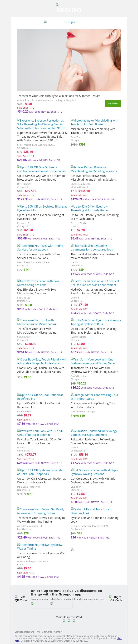Click the Left QR Code image
138x644 pixels.
pos(21,599)
